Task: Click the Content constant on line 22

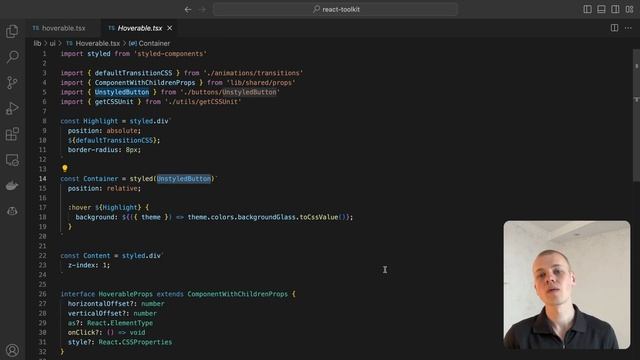Action: pos(97,256)
